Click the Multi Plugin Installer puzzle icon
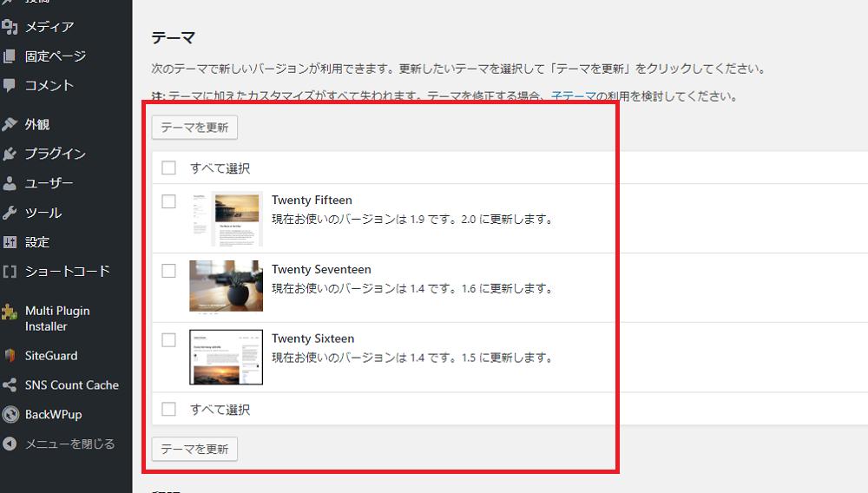Viewport: 868px width, 493px height. tap(10, 312)
